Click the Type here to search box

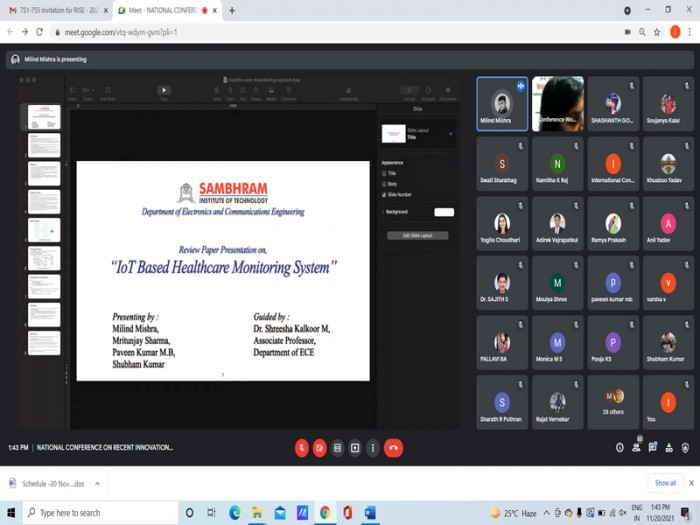(x=100, y=513)
